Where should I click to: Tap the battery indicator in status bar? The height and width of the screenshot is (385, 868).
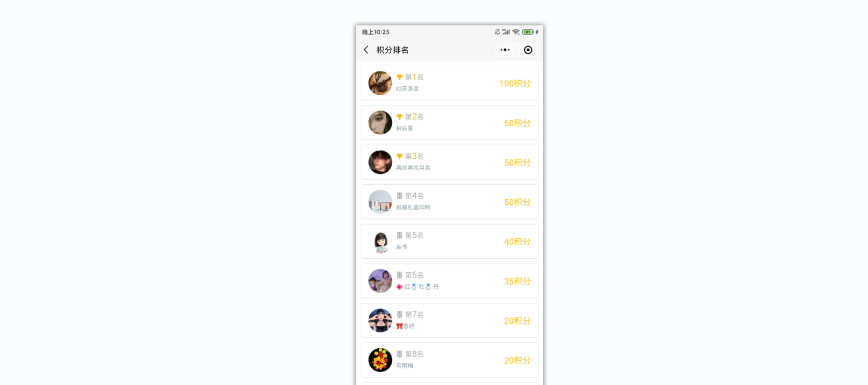pyautogui.click(x=528, y=32)
